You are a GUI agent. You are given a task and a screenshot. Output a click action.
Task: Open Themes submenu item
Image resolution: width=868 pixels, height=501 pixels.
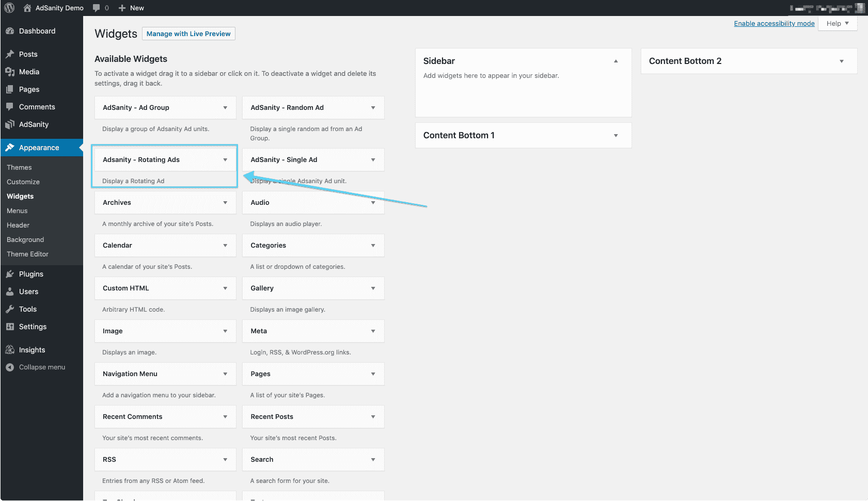tap(19, 168)
